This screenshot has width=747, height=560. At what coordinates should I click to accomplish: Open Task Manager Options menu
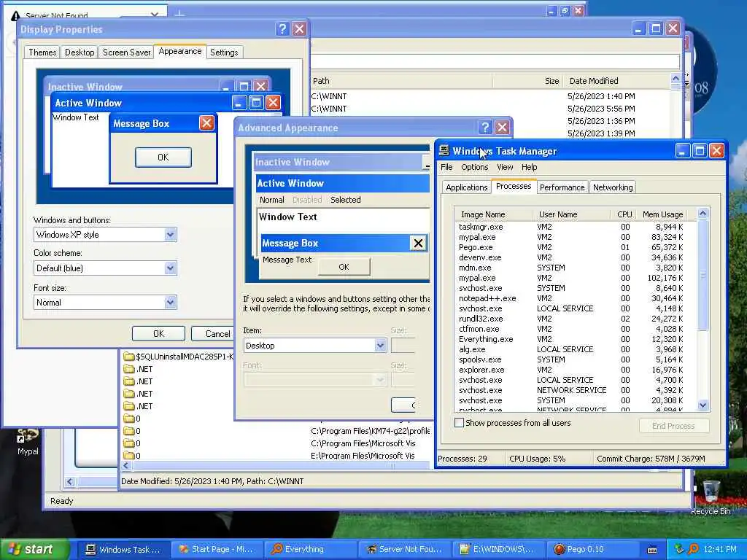tap(474, 167)
